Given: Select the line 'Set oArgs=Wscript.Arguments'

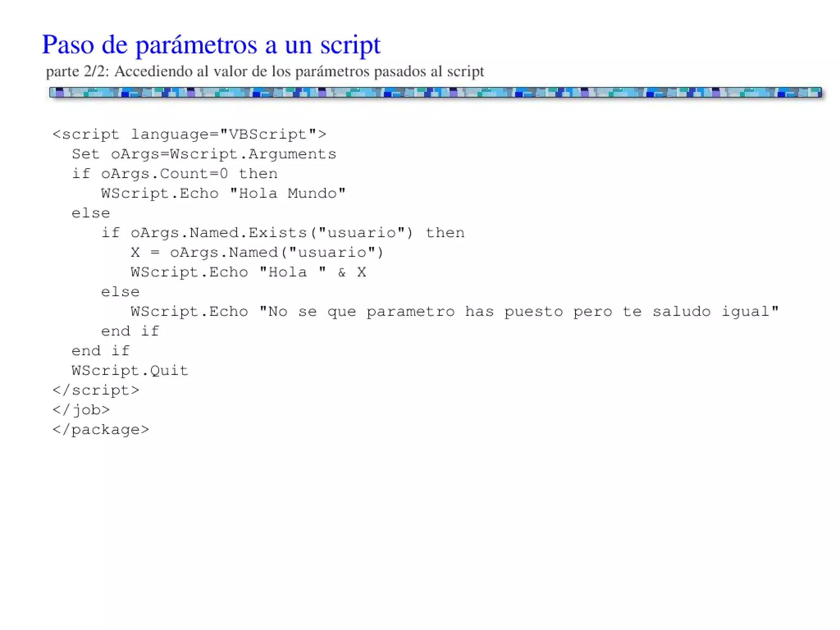Looking at the screenshot, I should (204, 154).
